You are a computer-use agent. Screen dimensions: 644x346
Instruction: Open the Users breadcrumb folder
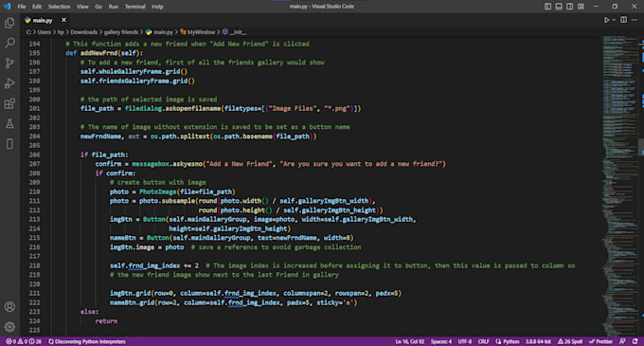(x=45, y=32)
